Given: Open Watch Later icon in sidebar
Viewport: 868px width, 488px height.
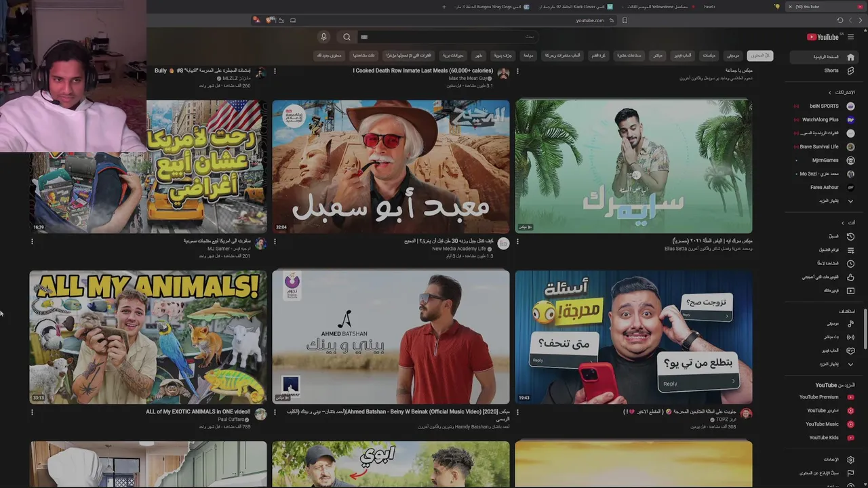Looking at the screenshot, I should click(x=850, y=264).
